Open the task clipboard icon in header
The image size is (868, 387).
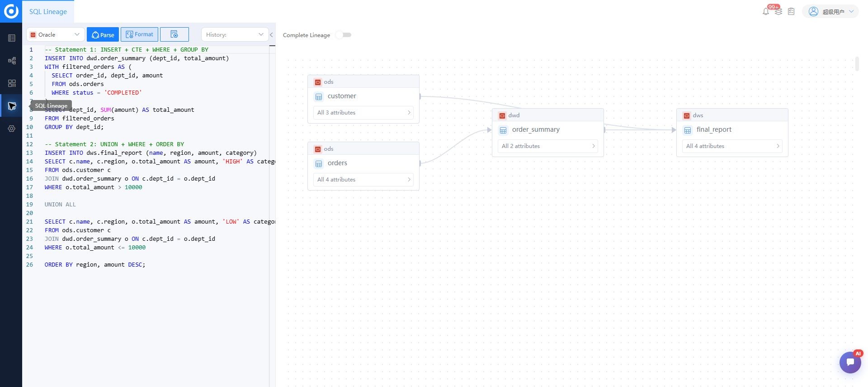coord(791,11)
